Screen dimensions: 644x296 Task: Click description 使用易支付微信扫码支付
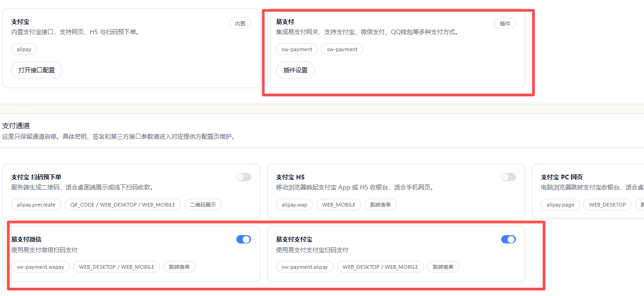click(x=44, y=250)
